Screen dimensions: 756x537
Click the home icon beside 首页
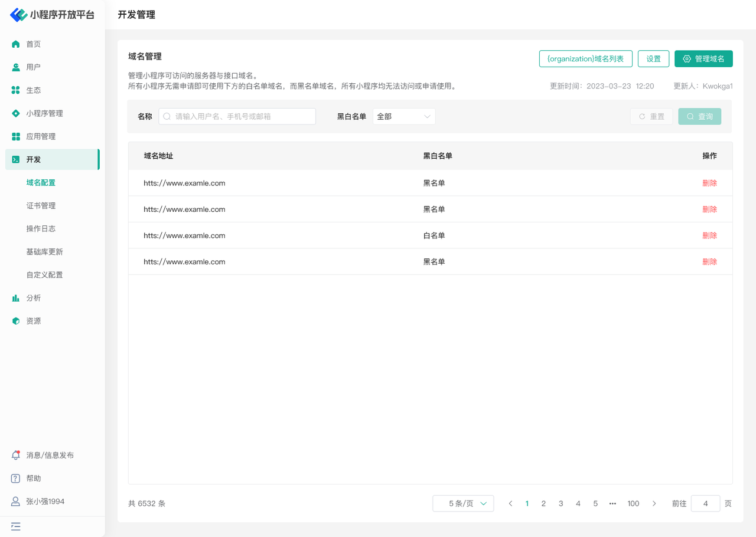click(16, 44)
